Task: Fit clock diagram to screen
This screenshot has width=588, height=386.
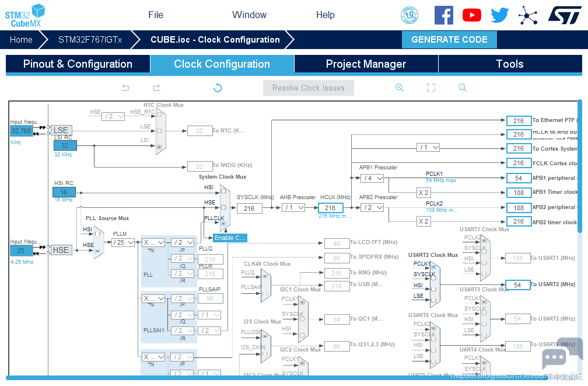Action: [x=431, y=88]
